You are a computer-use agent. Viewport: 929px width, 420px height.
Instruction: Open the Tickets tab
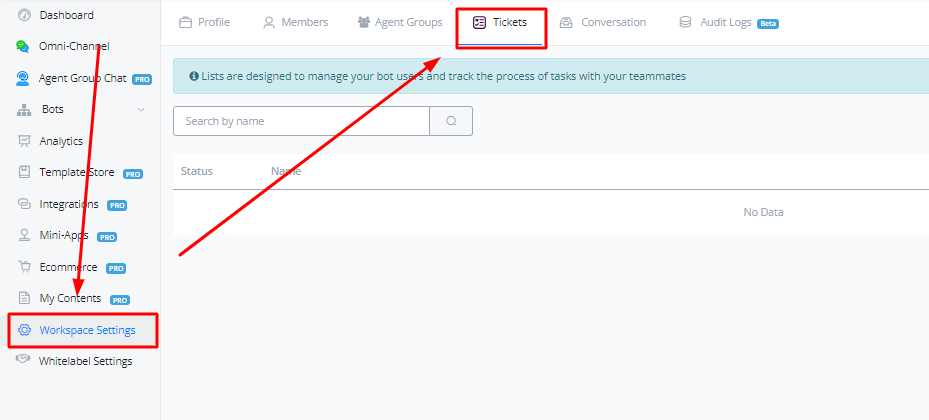pos(501,23)
